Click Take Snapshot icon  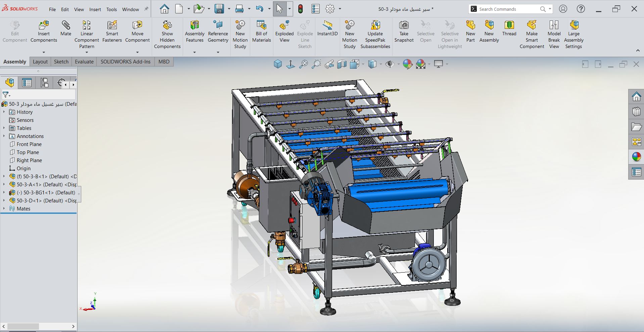pyautogui.click(x=404, y=25)
